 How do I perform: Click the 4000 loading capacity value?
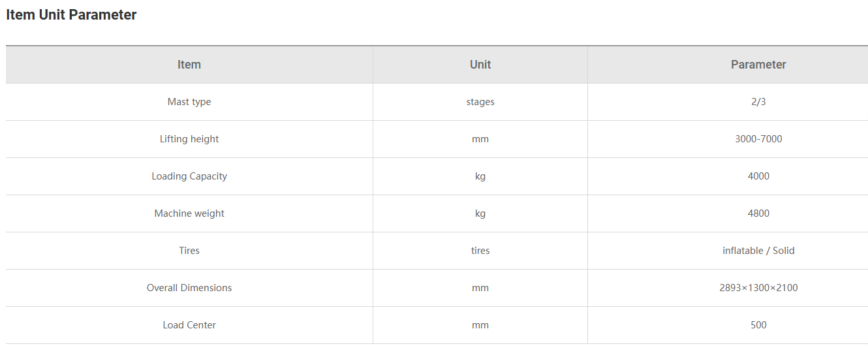(x=758, y=176)
